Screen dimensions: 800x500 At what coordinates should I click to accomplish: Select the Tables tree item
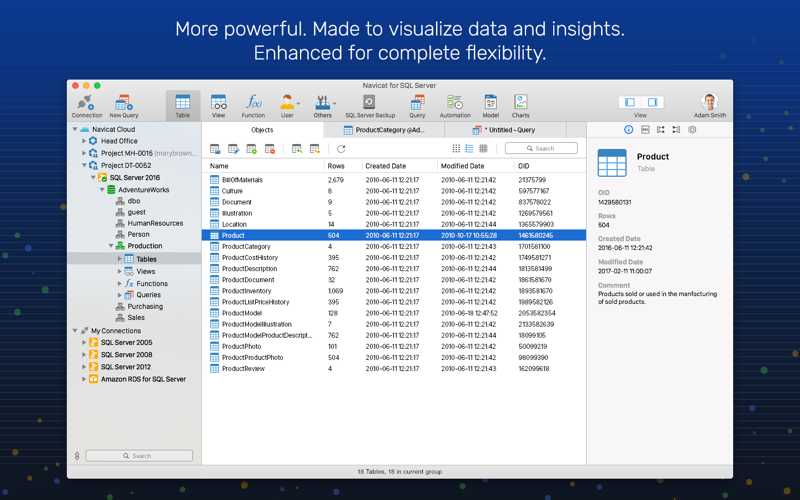point(134,259)
